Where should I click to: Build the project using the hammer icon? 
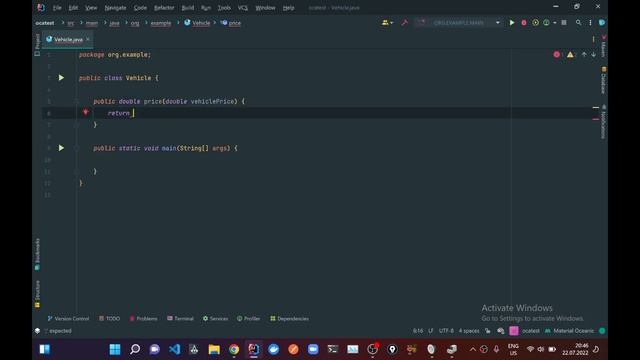pyautogui.click(x=404, y=23)
